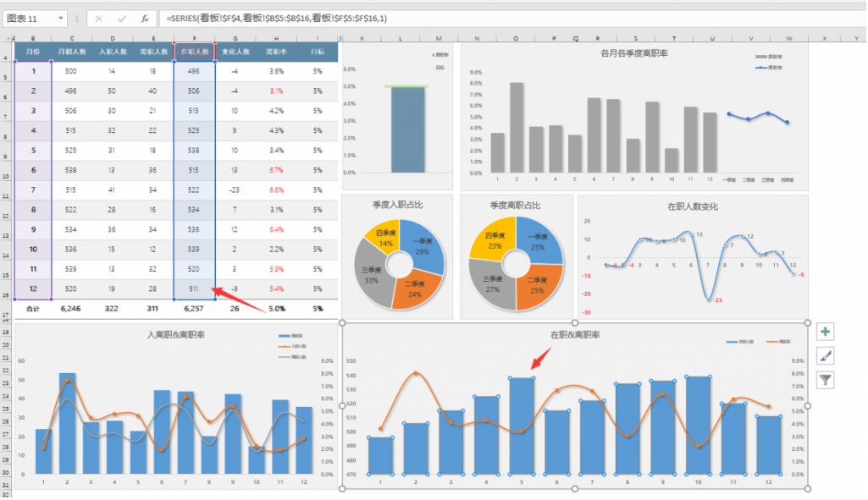This screenshot has width=868, height=500.
Task: Open the Chart Styles paintbrush button
Action: coord(826,356)
